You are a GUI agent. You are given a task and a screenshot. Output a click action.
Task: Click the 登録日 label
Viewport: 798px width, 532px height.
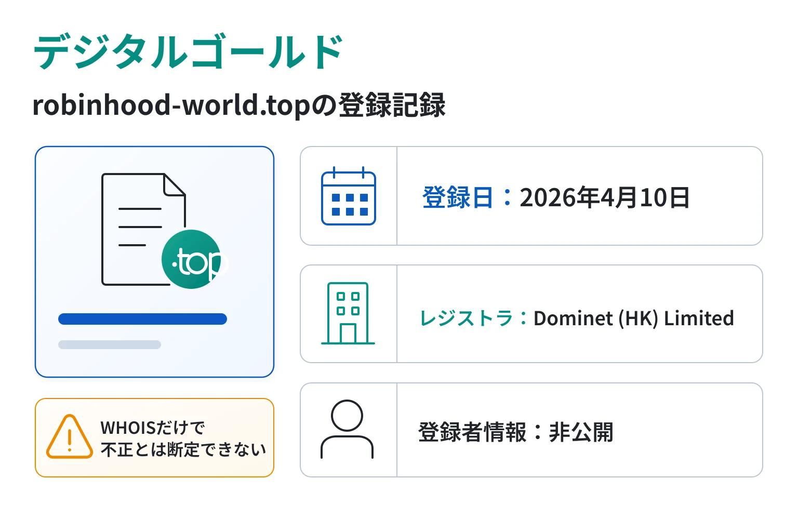point(457,197)
